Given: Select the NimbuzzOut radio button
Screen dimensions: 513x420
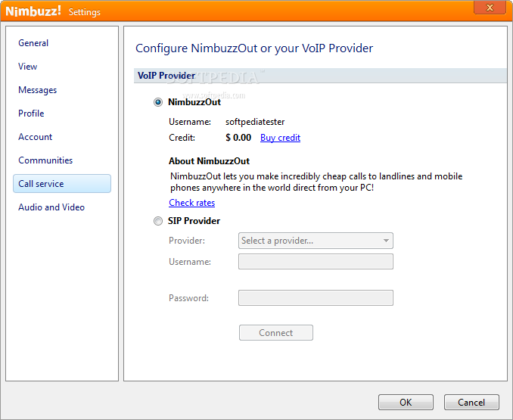Looking at the screenshot, I should [x=158, y=102].
